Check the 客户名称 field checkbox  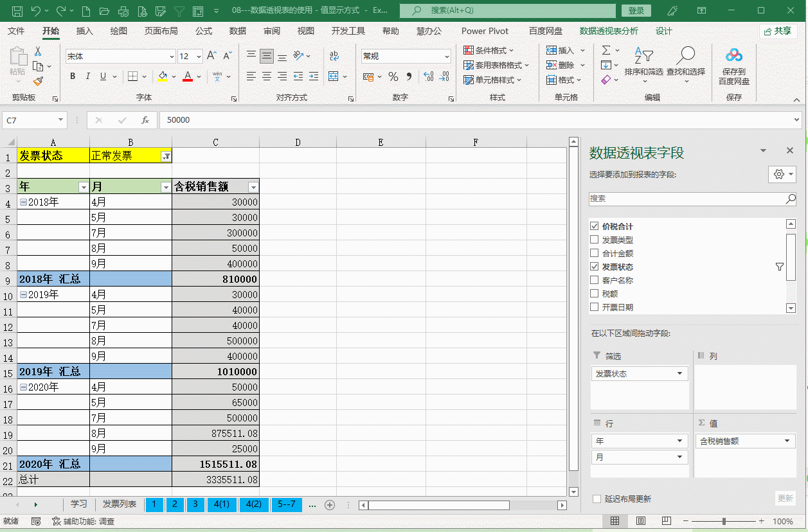coord(594,280)
